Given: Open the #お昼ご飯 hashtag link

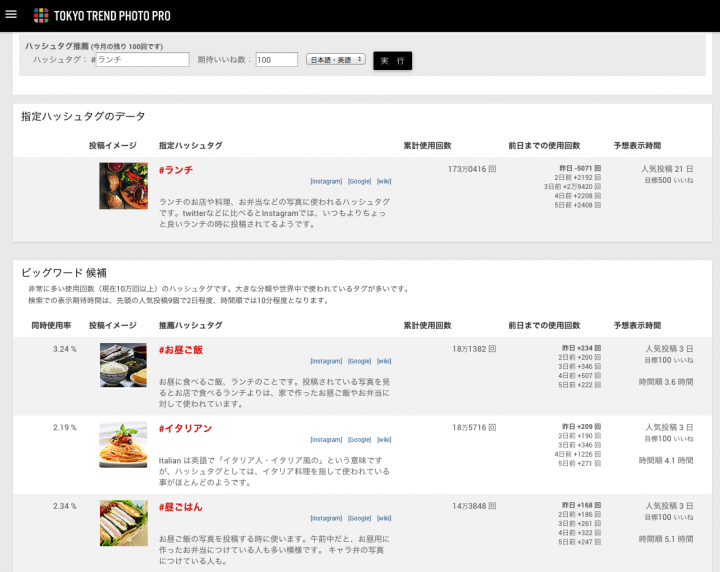Looking at the screenshot, I should click(181, 350).
